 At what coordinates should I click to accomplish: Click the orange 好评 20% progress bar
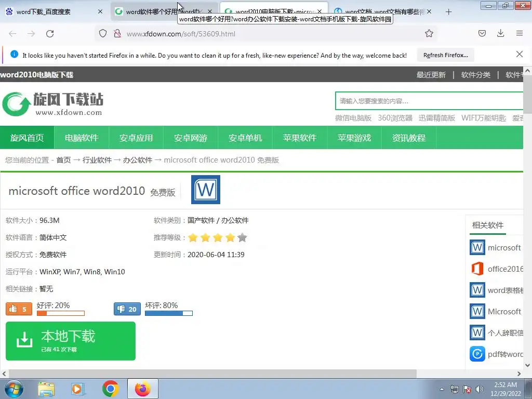[x=61, y=313]
